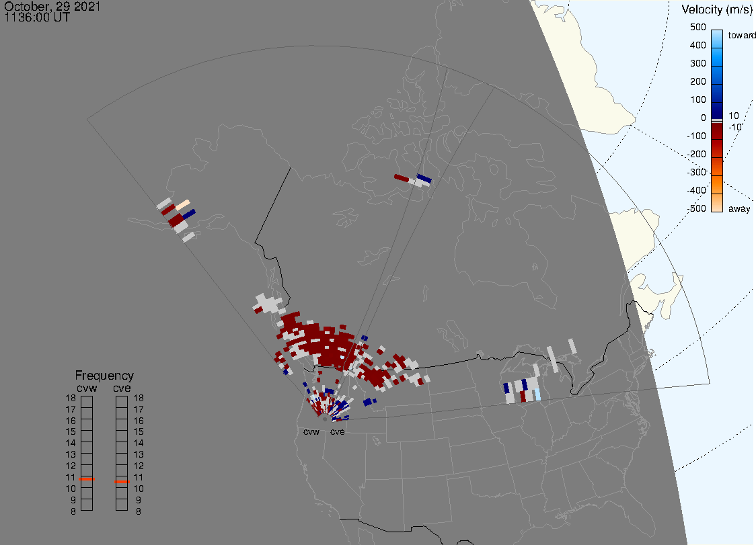The width and height of the screenshot is (756, 545).
Task: Select the '-400' tick label on the velocity scale
Action: [696, 190]
